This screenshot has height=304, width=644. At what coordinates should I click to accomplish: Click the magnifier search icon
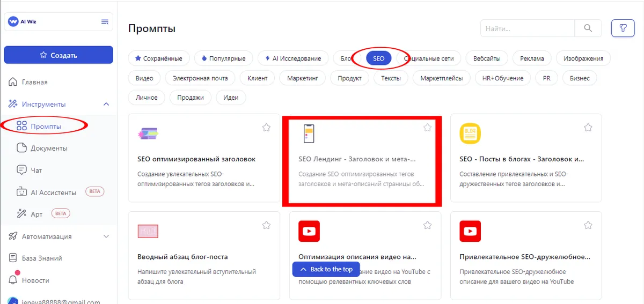tap(588, 28)
